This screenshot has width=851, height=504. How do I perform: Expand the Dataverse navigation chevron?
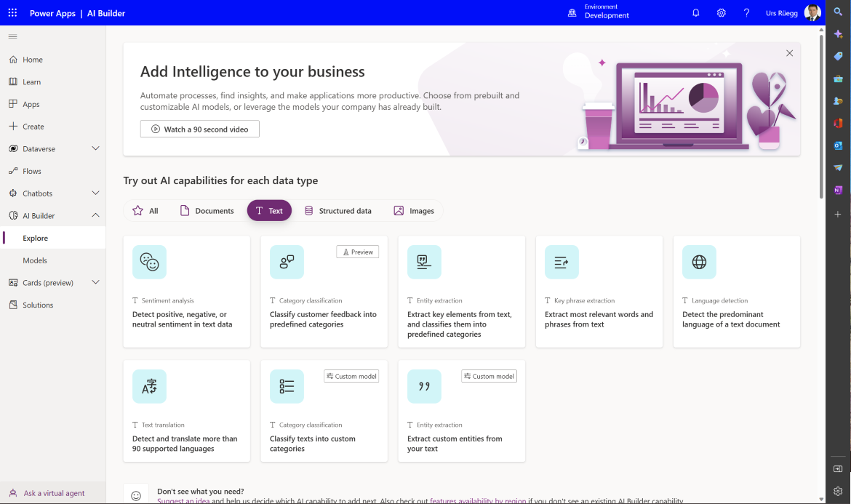pos(95,148)
